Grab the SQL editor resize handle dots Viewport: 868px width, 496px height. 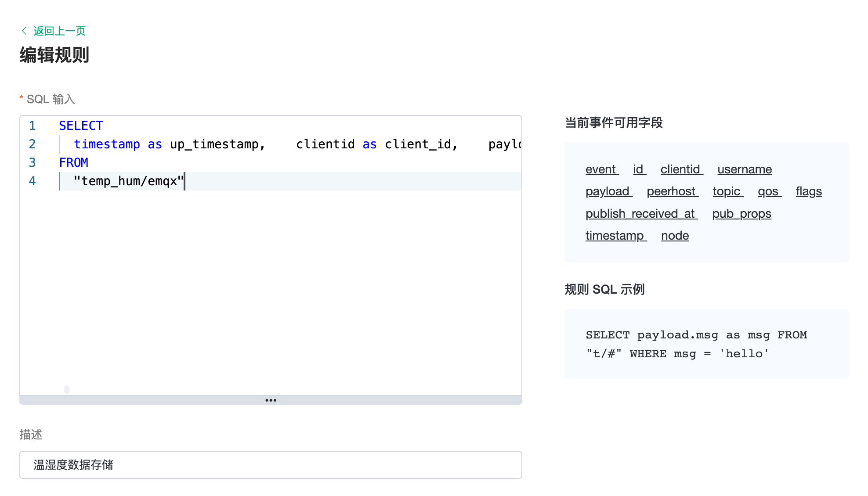click(271, 400)
